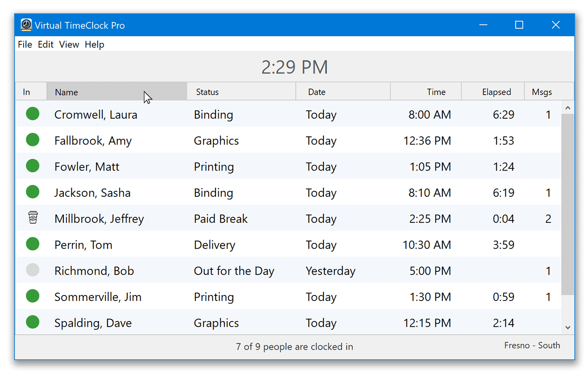Open the File menu
The width and height of the screenshot is (588, 373).
[x=25, y=45]
